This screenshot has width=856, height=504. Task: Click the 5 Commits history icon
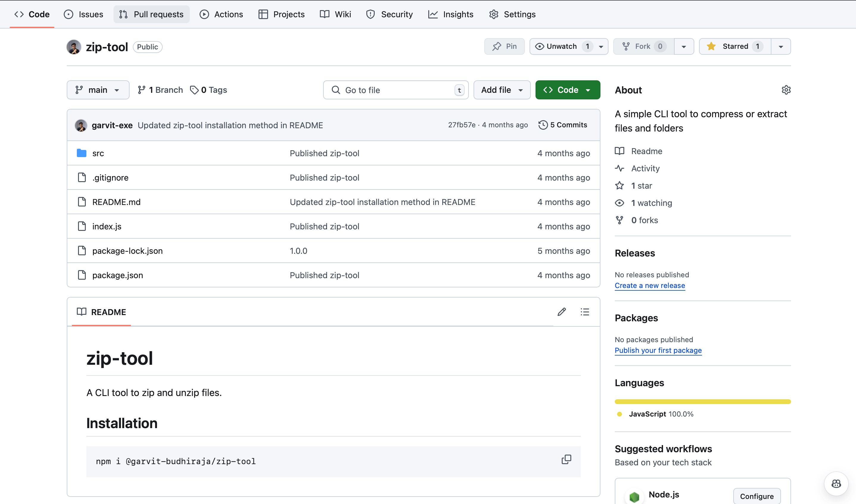pyautogui.click(x=543, y=125)
